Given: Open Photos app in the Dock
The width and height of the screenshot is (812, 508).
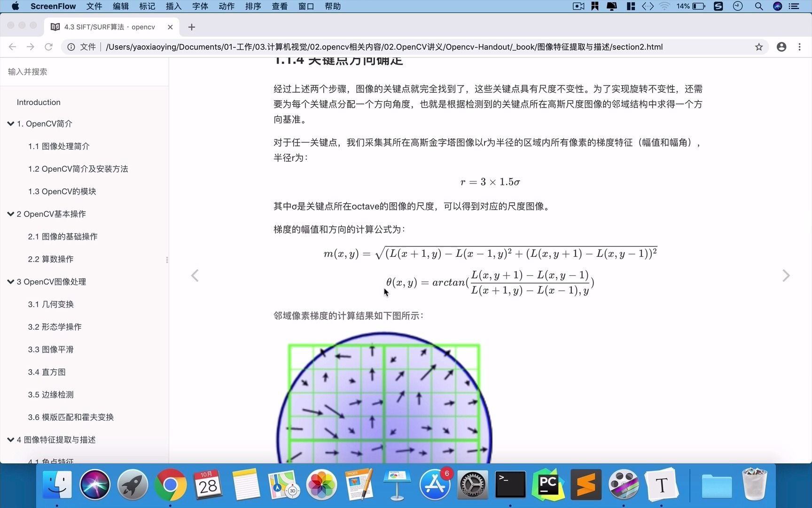Looking at the screenshot, I should click(321, 484).
